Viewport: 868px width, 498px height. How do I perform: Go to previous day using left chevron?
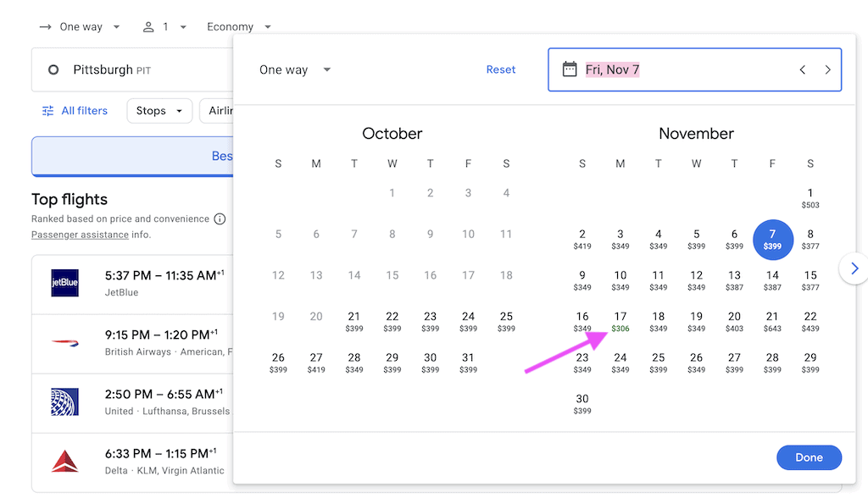[x=802, y=69]
